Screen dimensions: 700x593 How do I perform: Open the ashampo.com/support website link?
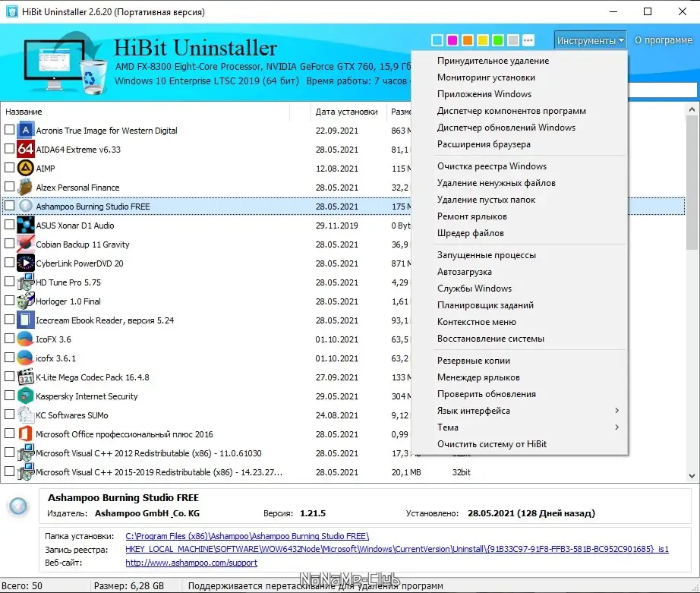pyautogui.click(x=191, y=563)
